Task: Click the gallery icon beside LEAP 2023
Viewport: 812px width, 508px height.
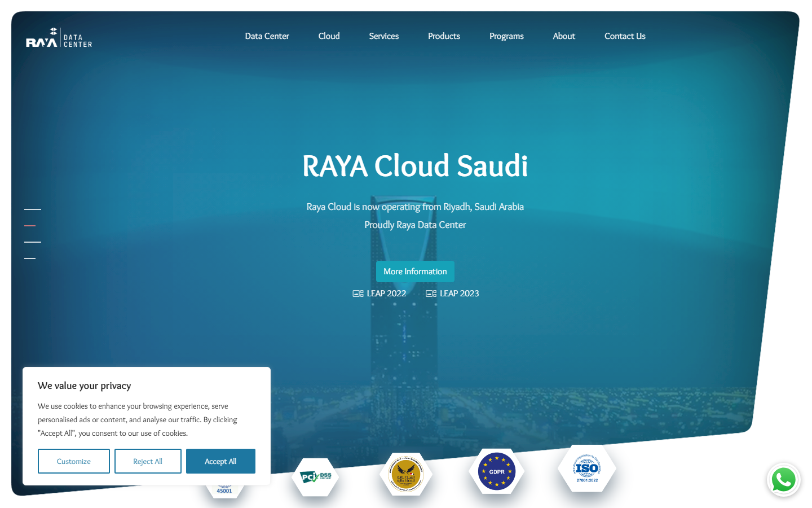Action: 431,294
